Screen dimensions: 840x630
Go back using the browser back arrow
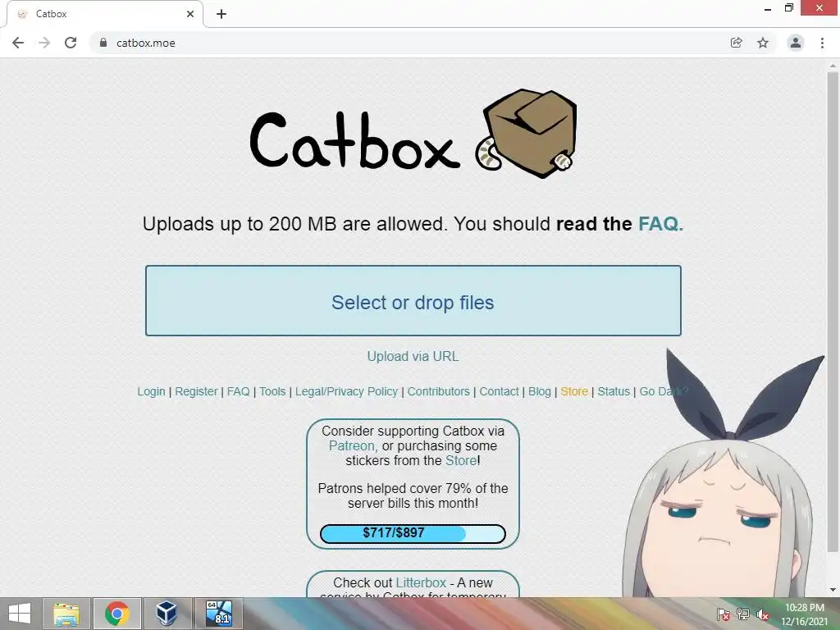[x=18, y=43]
